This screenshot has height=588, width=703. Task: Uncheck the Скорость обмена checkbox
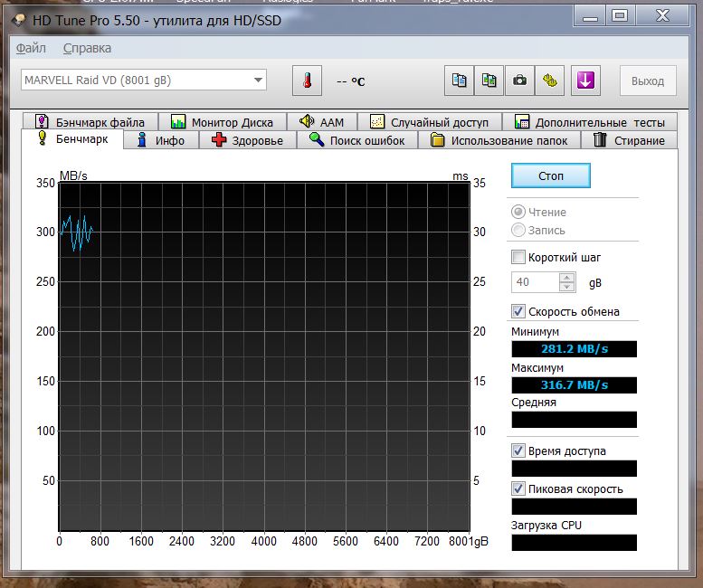tap(518, 311)
